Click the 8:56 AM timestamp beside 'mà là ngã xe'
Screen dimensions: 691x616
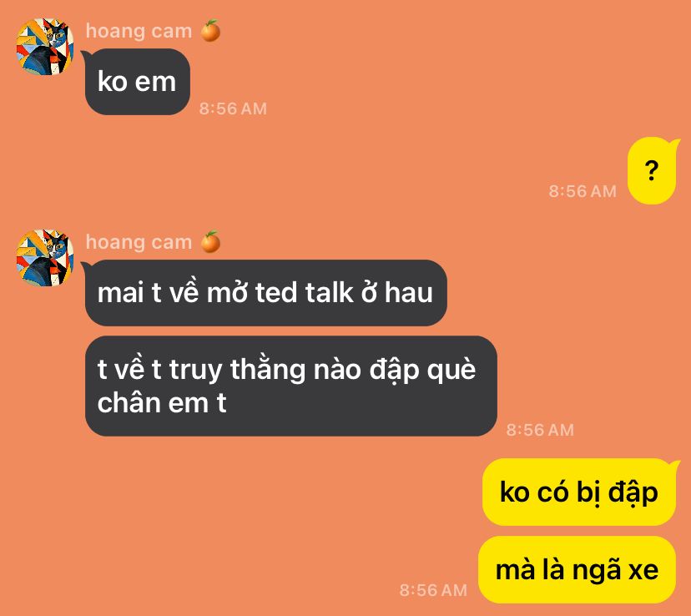point(433,590)
